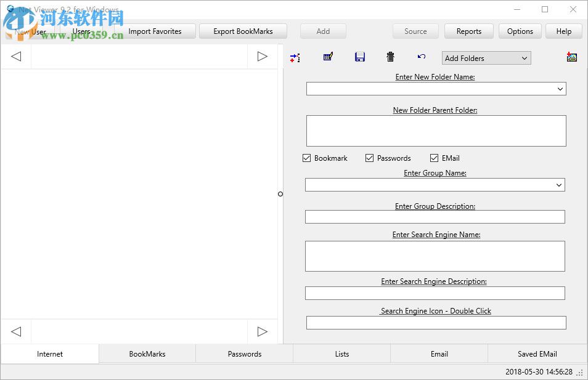This screenshot has width=588, height=380.
Task: Click the Enter Search Engine Description field
Action: tap(435, 293)
